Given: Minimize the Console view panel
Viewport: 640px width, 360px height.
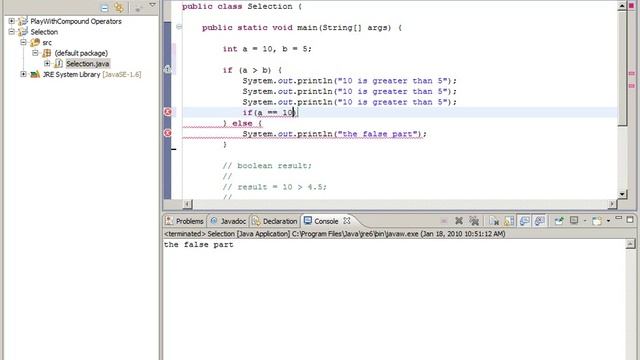Looking at the screenshot, I should [619, 219].
